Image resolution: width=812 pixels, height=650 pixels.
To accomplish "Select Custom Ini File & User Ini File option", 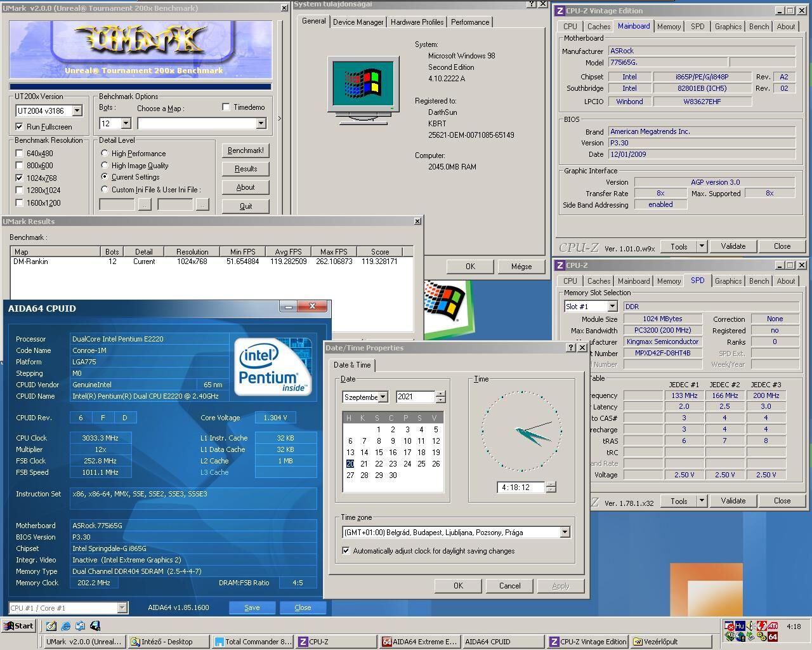I will (x=105, y=189).
